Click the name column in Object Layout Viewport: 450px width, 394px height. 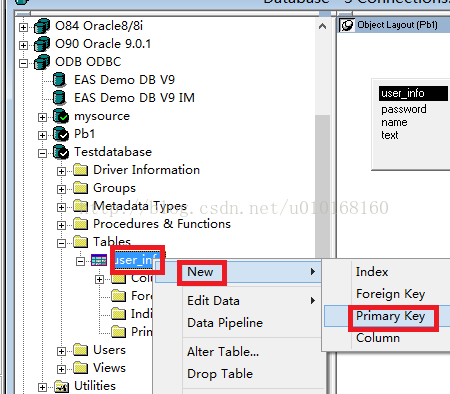click(x=394, y=122)
